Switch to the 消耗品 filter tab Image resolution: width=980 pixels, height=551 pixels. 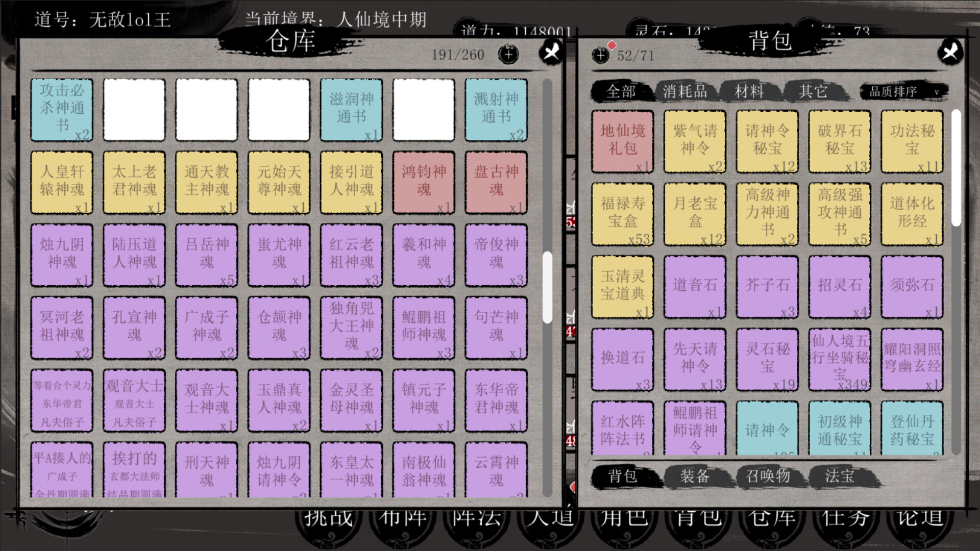click(x=684, y=92)
